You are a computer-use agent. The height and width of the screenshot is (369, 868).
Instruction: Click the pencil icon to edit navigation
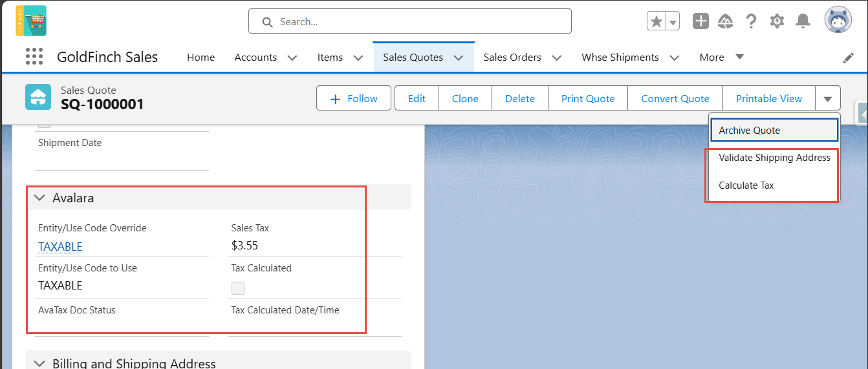pos(849,58)
